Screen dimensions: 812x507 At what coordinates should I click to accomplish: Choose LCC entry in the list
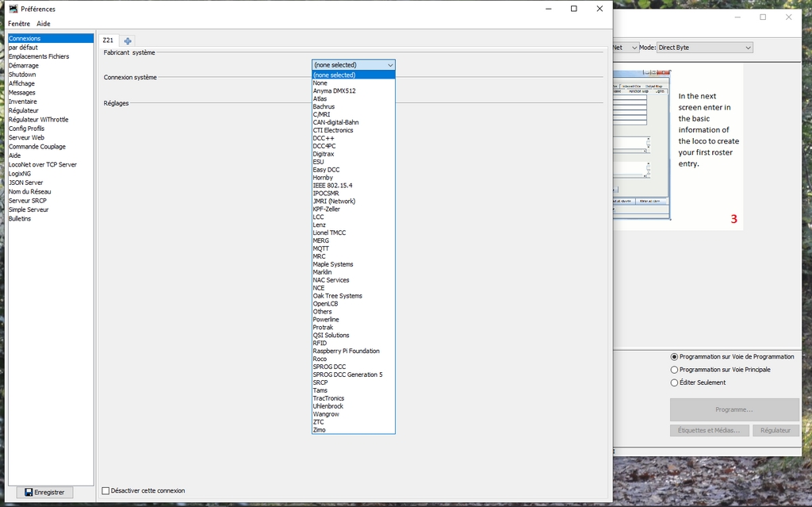point(353,217)
